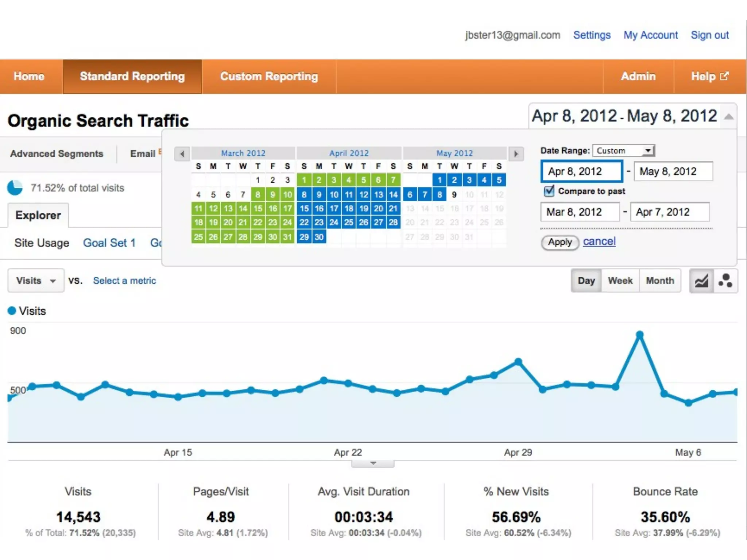
Task: Open the Custom Reporting tab
Action: 269,77
